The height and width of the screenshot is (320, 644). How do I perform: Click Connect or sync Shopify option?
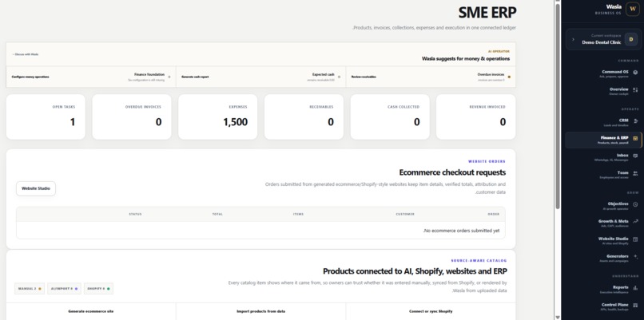pyautogui.click(x=431, y=311)
